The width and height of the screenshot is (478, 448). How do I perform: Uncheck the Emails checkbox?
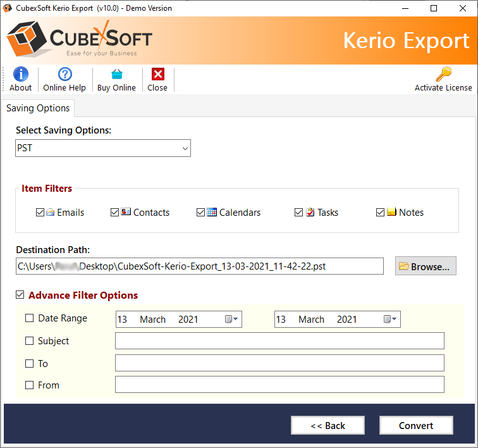coord(40,212)
